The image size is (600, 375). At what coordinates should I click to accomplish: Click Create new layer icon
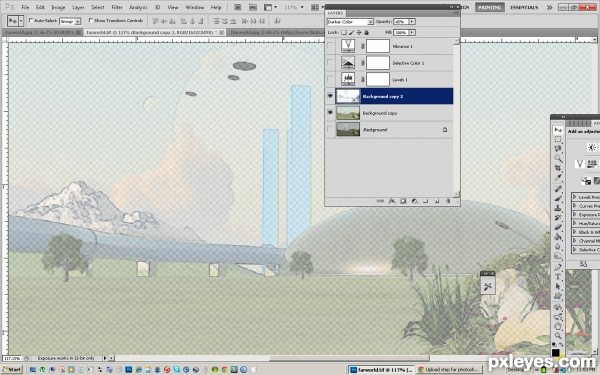pyautogui.click(x=437, y=201)
